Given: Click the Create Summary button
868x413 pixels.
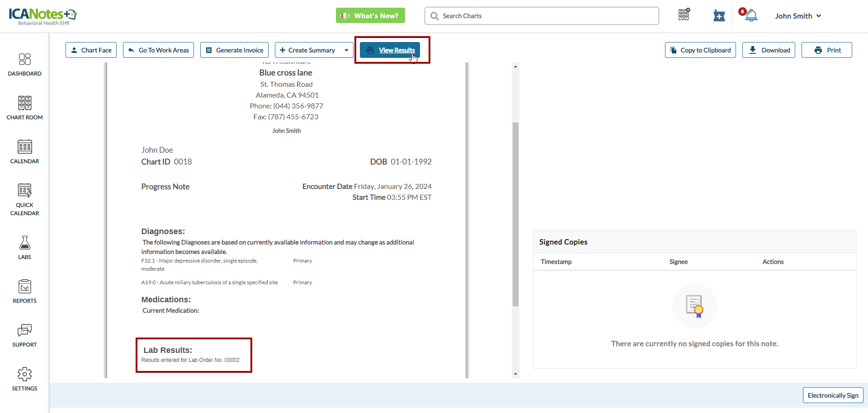Looking at the screenshot, I should (x=307, y=50).
